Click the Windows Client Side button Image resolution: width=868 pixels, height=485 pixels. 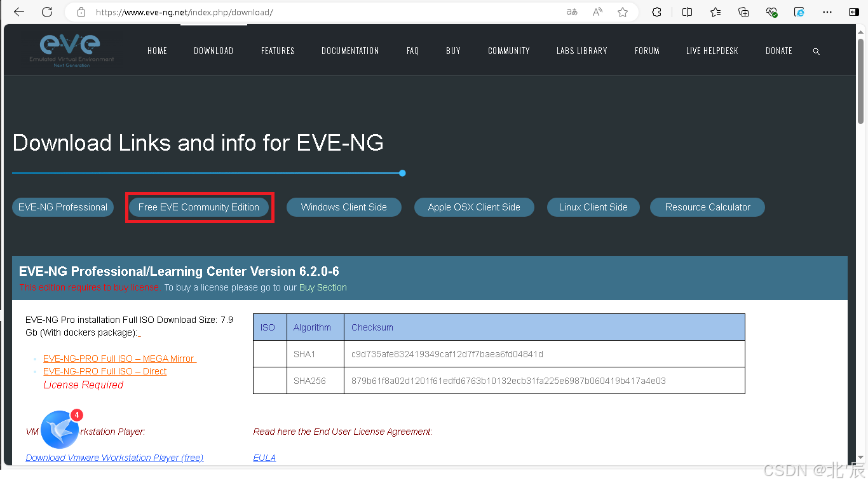(x=344, y=207)
